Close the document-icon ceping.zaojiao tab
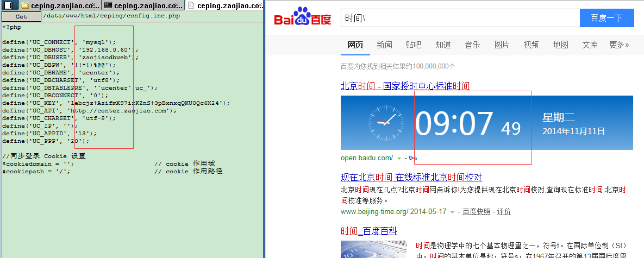 coord(260,5)
